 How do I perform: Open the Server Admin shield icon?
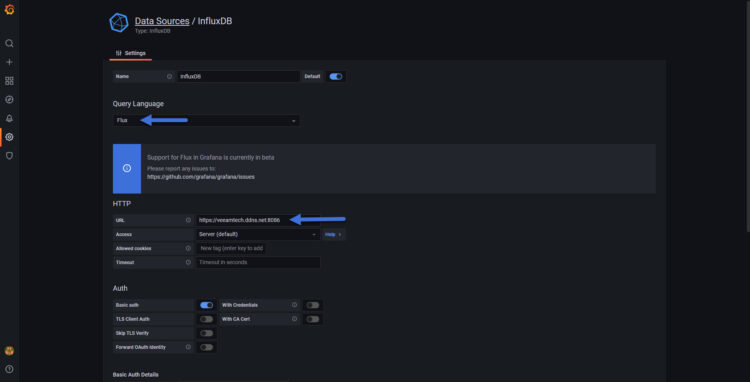coord(9,155)
